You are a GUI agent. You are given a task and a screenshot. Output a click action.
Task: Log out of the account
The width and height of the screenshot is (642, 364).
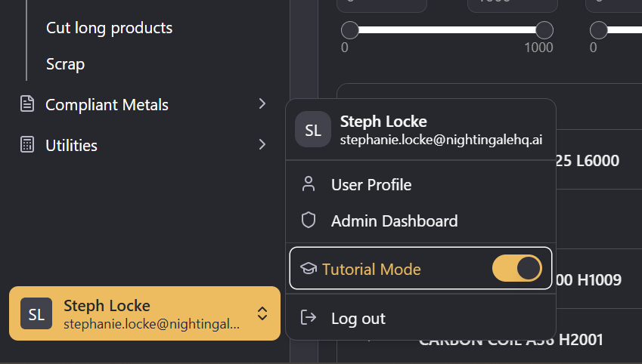[x=358, y=318]
